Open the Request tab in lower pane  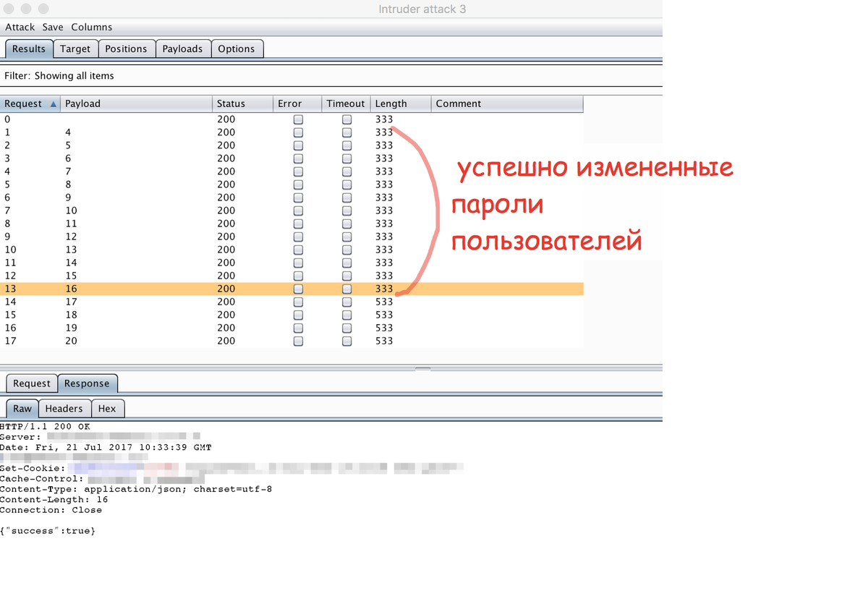[32, 383]
